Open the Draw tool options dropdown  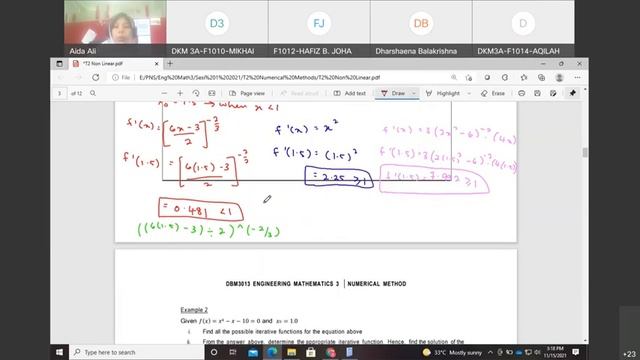[x=413, y=93]
